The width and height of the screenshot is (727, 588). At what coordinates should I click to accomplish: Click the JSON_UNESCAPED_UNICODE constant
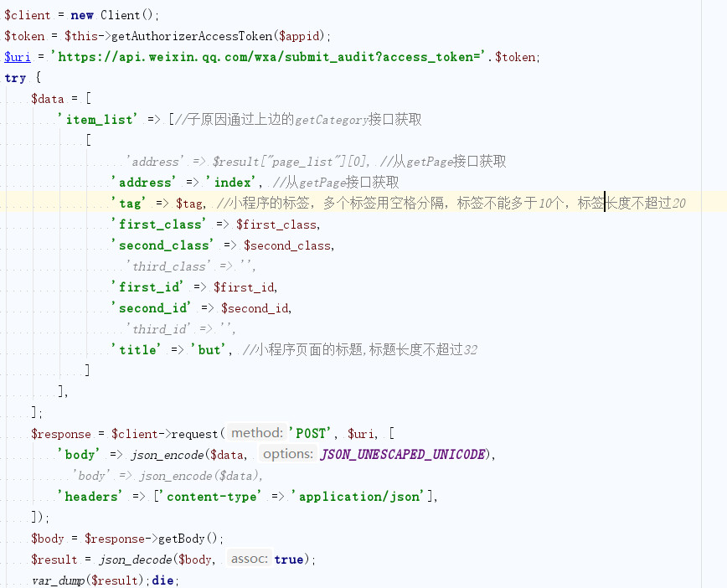402,455
